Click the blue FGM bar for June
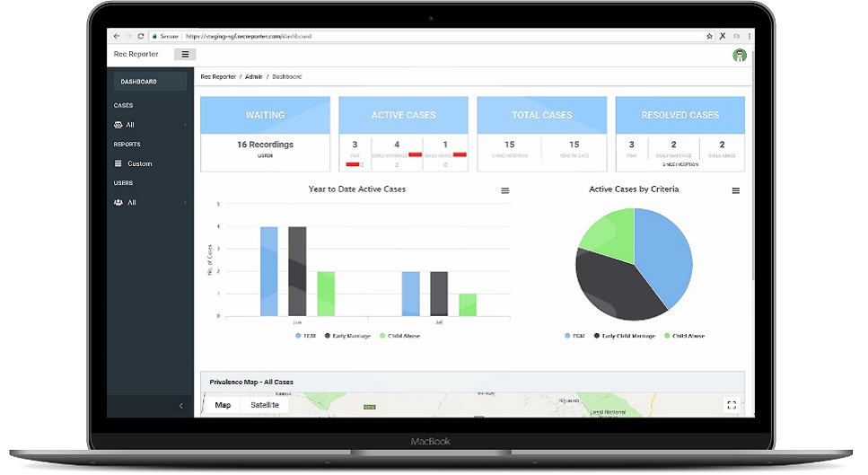868x475 pixels. click(x=269, y=271)
